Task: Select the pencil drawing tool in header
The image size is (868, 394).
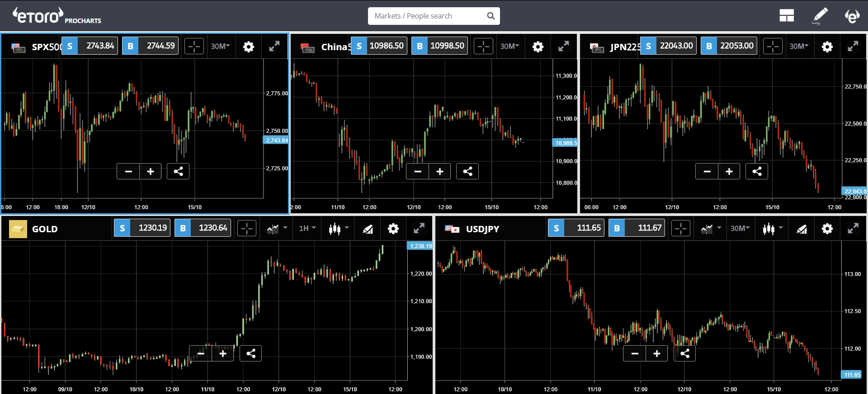Action: (820, 16)
